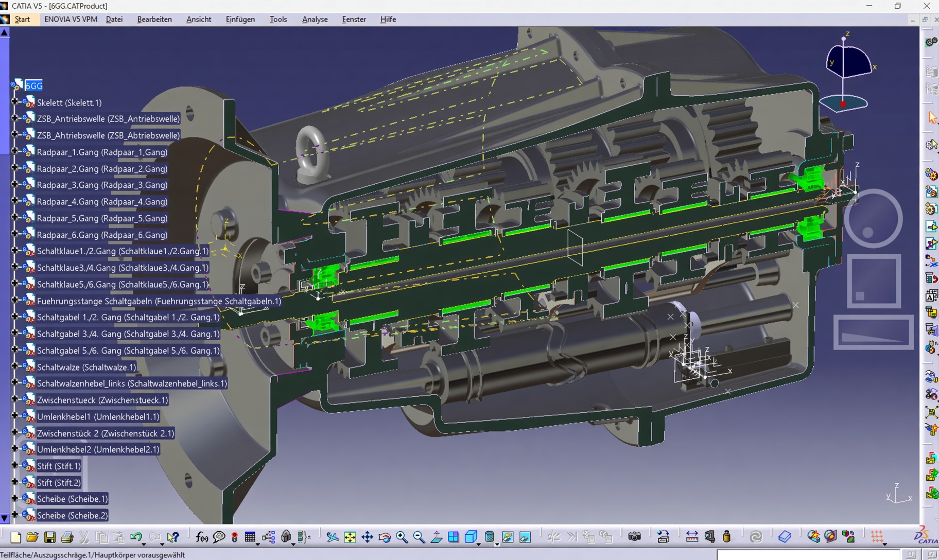
Task: Click the command input field at bottom right
Action: (x=808, y=554)
